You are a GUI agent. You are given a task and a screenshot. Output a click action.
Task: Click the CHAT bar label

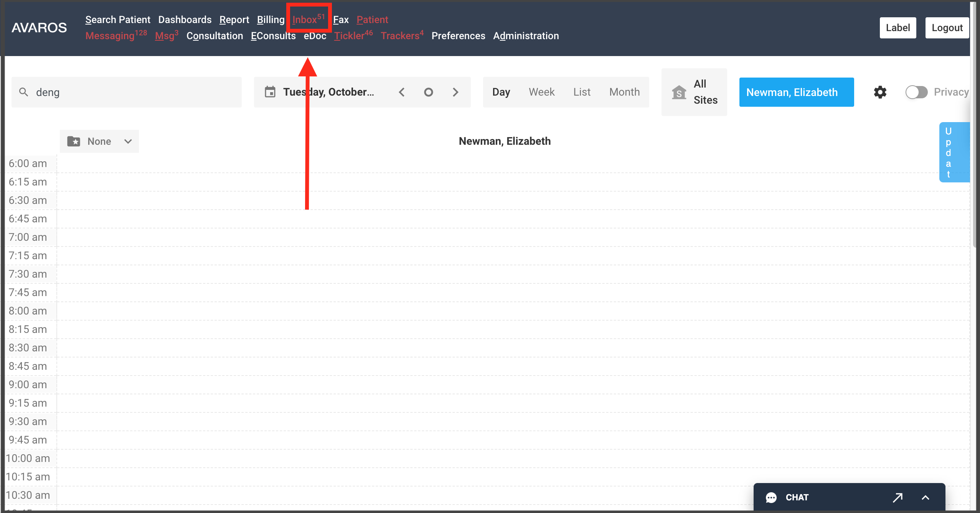(797, 498)
